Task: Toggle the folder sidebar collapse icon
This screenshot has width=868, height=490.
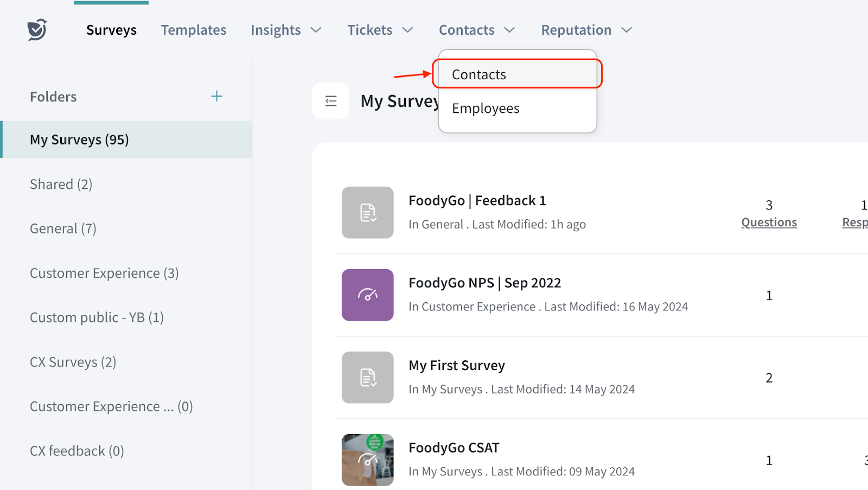Action: coord(330,101)
